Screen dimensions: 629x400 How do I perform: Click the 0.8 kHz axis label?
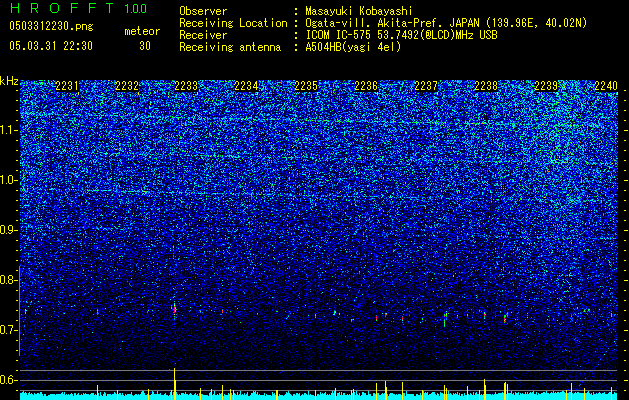coord(9,280)
